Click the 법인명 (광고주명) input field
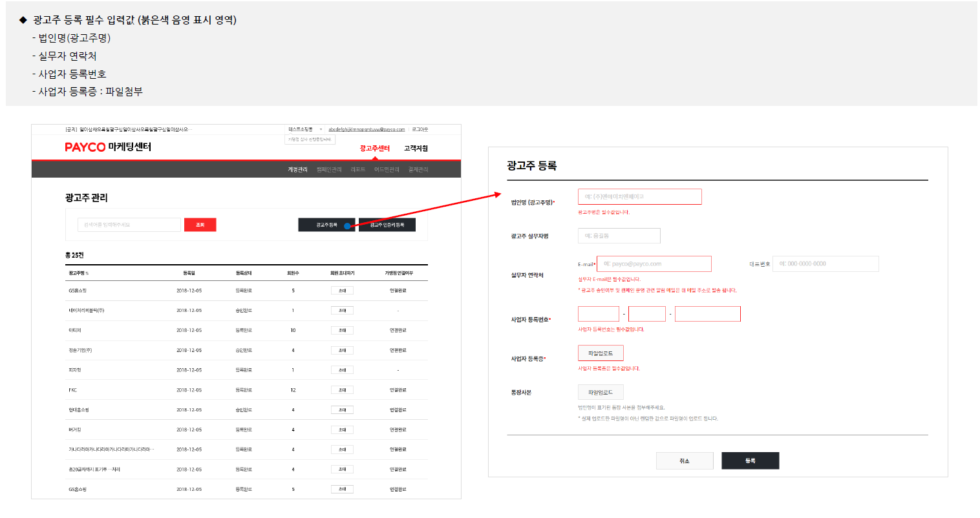The height and width of the screenshot is (518, 980). (x=639, y=197)
